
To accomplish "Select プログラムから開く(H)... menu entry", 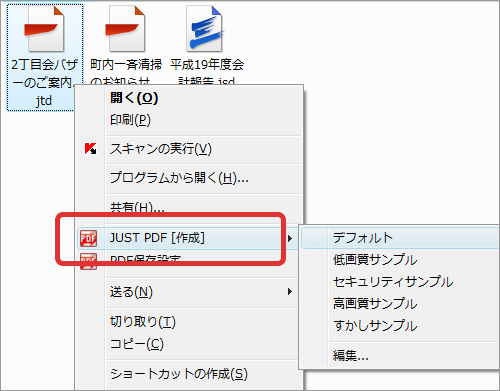I will (179, 178).
